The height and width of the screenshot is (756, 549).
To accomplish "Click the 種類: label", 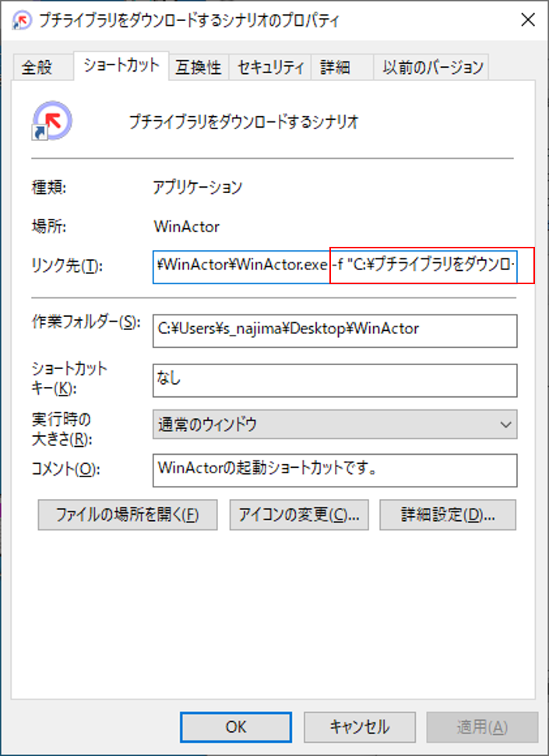I will [x=49, y=187].
